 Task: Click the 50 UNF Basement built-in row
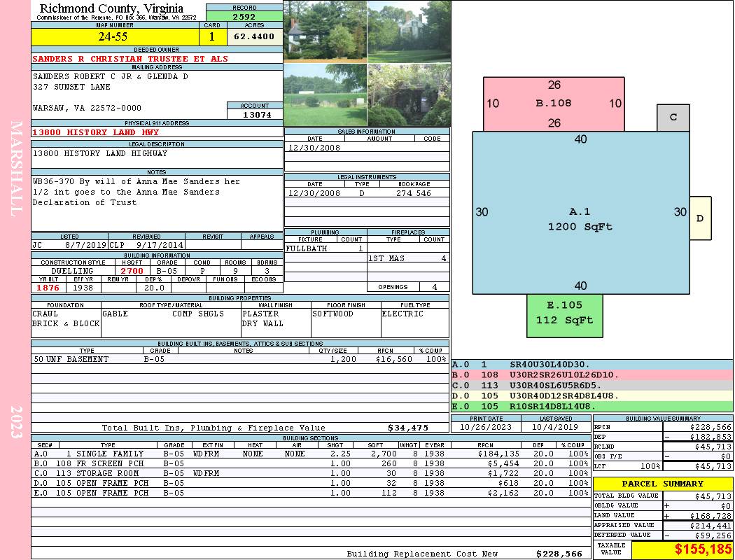coord(240,359)
